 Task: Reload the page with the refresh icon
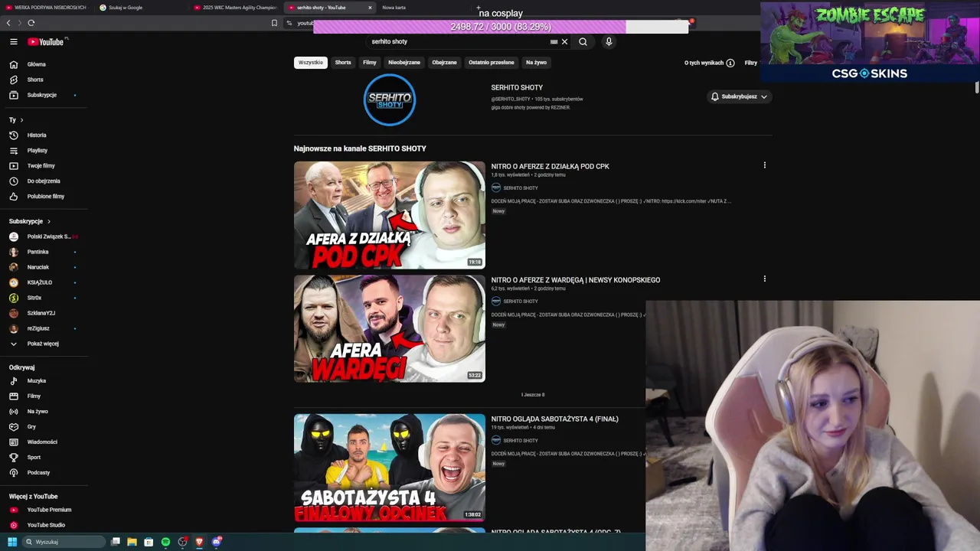point(31,23)
